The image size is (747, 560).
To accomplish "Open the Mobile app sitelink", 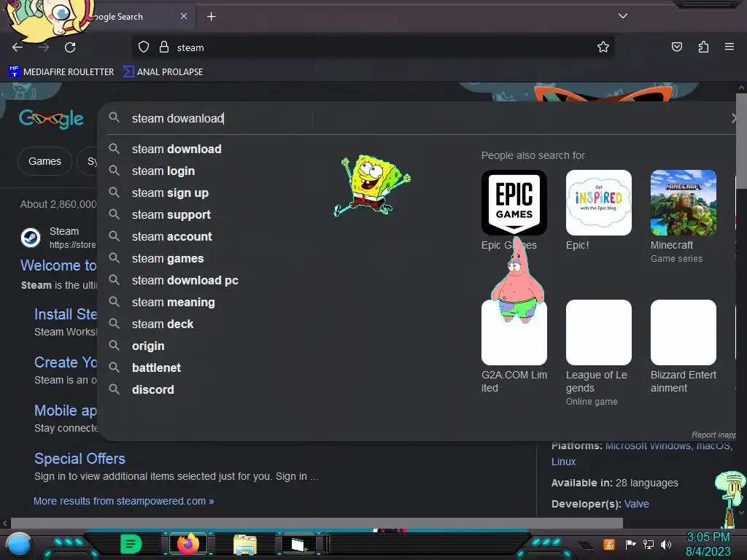I will [x=66, y=411].
